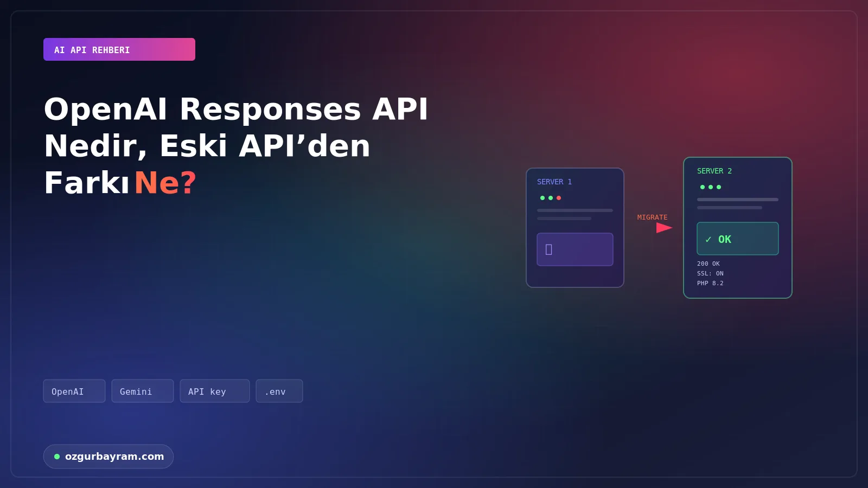Pick the .env tag

[279, 391]
